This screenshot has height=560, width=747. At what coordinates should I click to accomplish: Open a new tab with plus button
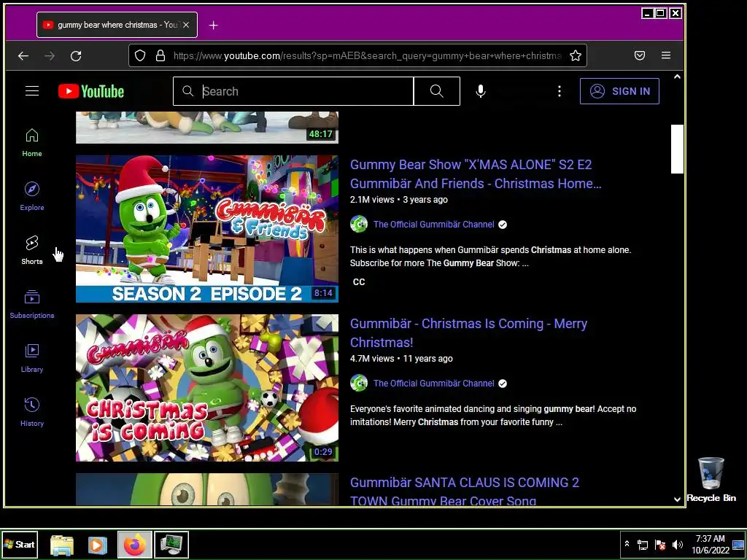click(214, 26)
